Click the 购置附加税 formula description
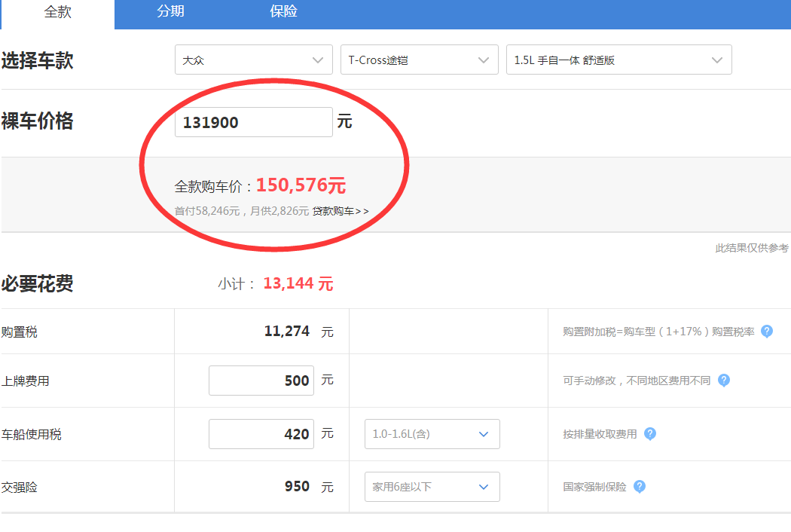This screenshot has width=791, height=532. tap(658, 332)
